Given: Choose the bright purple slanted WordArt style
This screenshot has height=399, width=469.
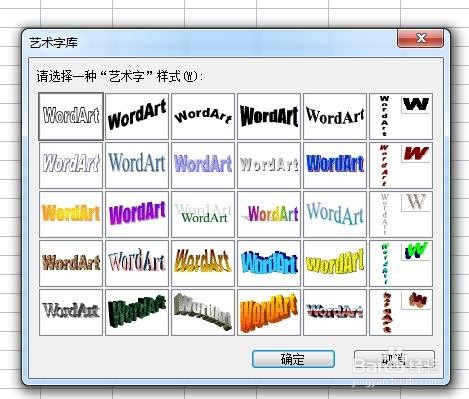Looking at the screenshot, I should tap(137, 214).
